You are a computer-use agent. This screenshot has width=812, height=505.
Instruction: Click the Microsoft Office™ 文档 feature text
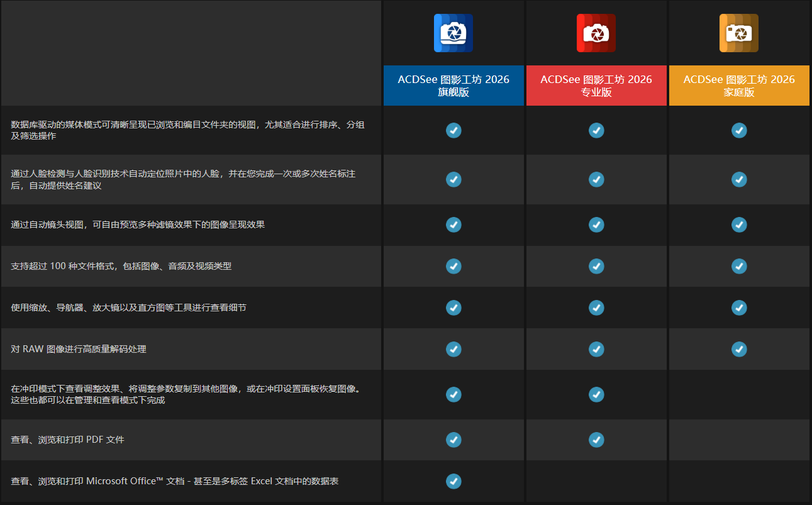pyautogui.click(x=175, y=481)
